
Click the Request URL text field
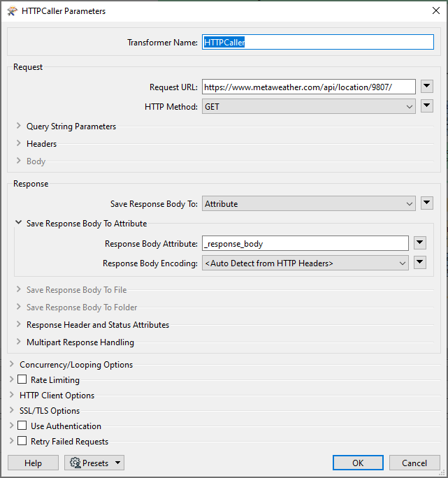[x=309, y=87]
